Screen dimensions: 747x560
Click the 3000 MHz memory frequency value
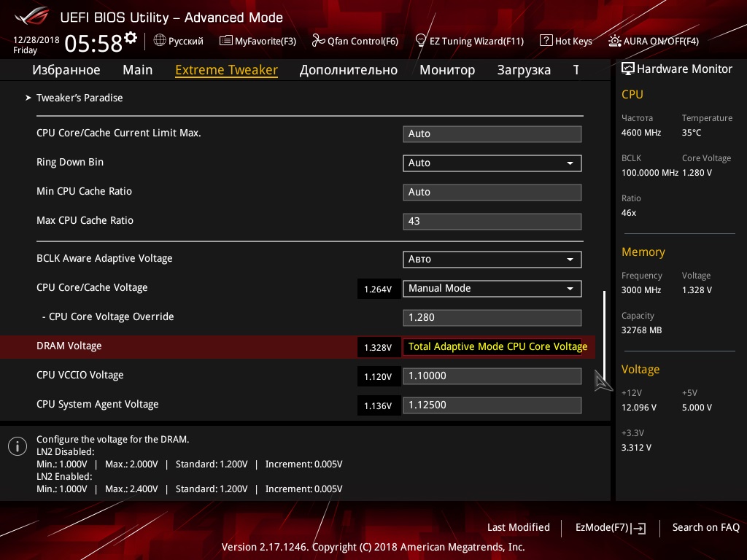point(640,290)
